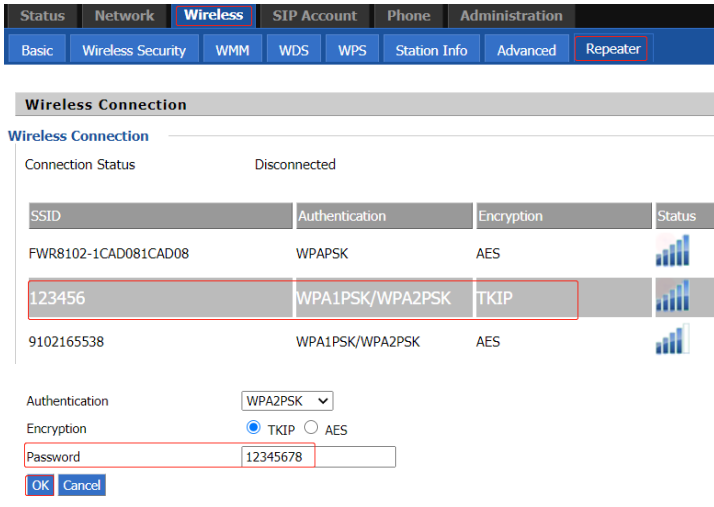Switch to the WMM subtab
This screenshot has width=714, height=507.
click(x=232, y=50)
